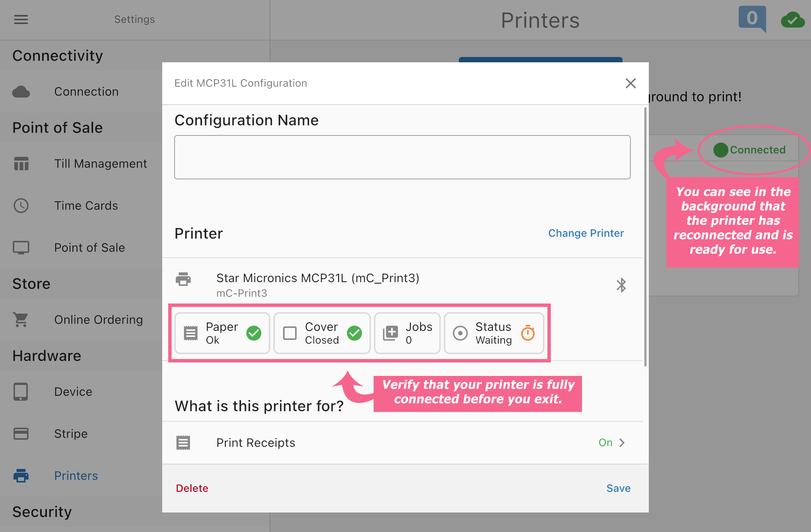Expand Print Receipts with the chevron
This screenshot has width=811, height=532.
[x=622, y=443]
